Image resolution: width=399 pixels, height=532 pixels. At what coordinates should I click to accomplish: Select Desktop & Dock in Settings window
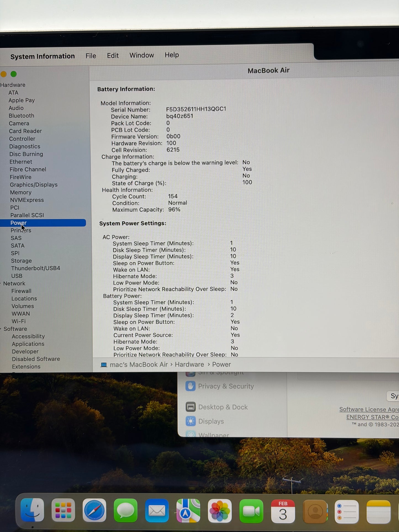coord(223,407)
